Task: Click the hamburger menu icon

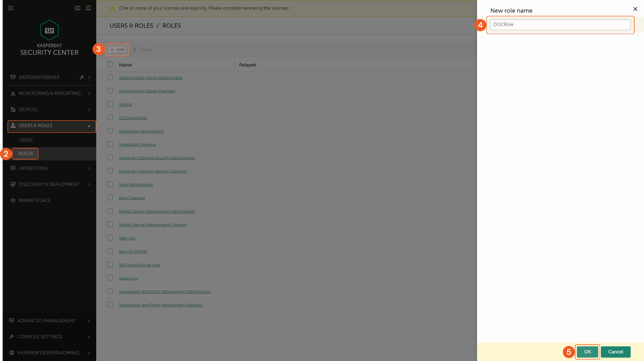Action: 11,8
